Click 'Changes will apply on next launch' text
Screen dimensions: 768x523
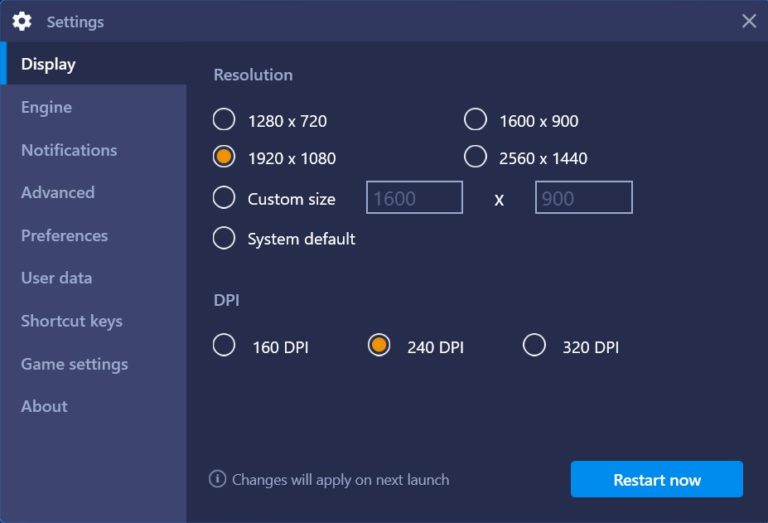[x=340, y=480]
